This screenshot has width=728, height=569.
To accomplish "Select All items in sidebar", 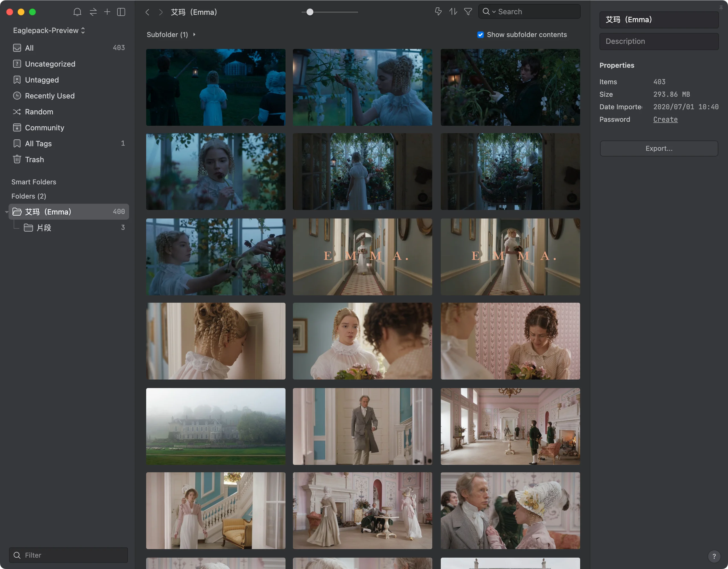I will (x=68, y=48).
